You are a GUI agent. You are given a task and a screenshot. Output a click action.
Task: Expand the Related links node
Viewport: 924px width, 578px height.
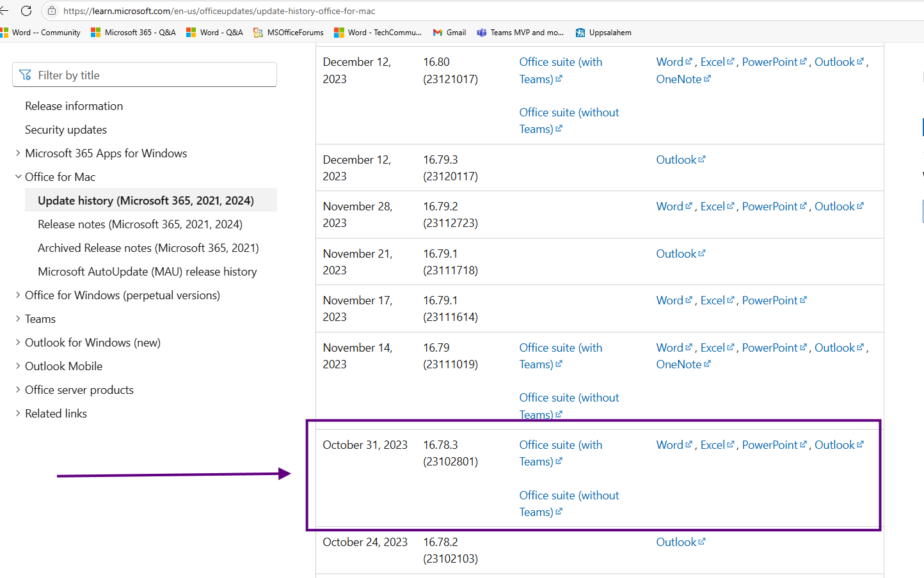[x=18, y=414]
